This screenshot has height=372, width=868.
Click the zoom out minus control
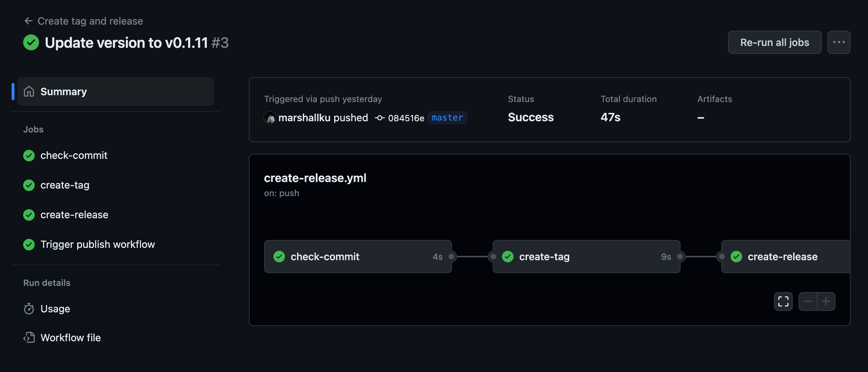807,301
